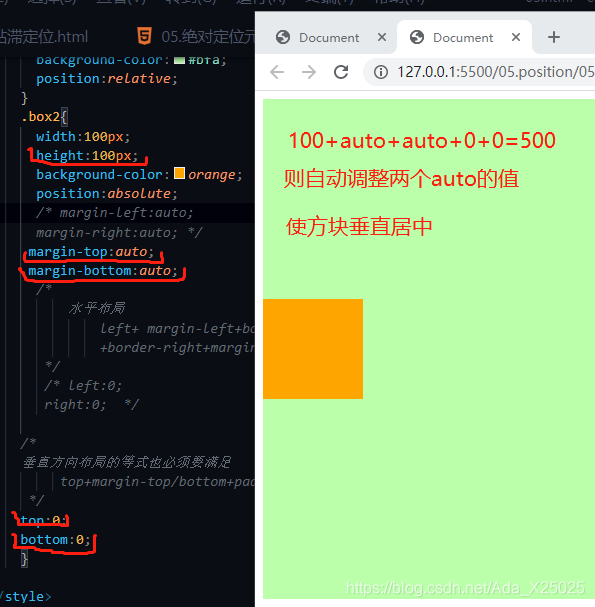Click the commented right:0 line
The height and width of the screenshot is (607, 595).
91,405
